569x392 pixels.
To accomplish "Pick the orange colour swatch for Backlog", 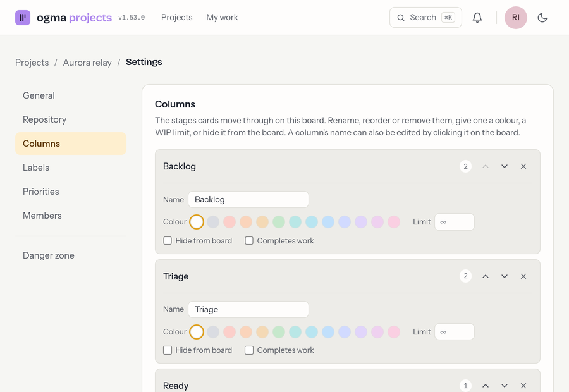I will tap(246, 222).
